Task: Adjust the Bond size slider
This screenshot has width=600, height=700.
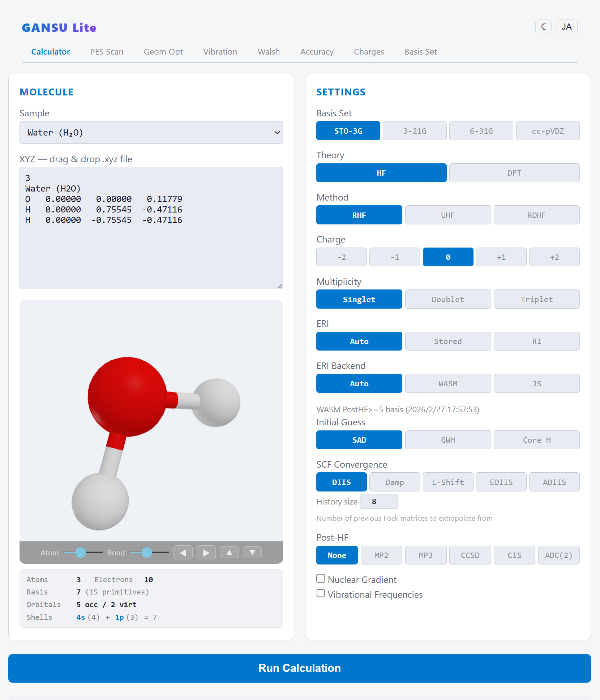Action: click(x=149, y=553)
